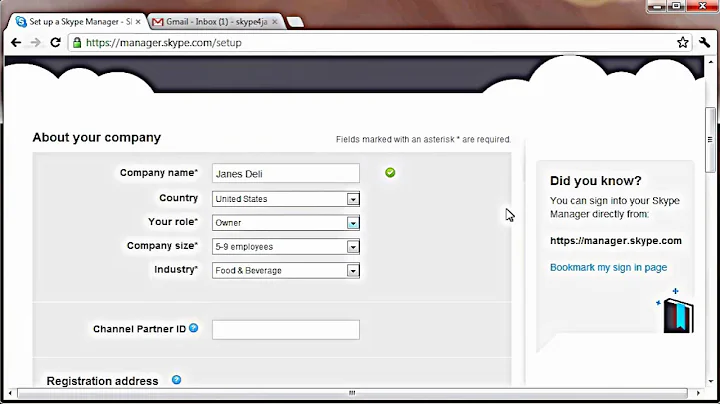The height and width of the screenshot is (404, 720).
Task: Go back using the browser back arrow
Action: click(x=16, y=43)
